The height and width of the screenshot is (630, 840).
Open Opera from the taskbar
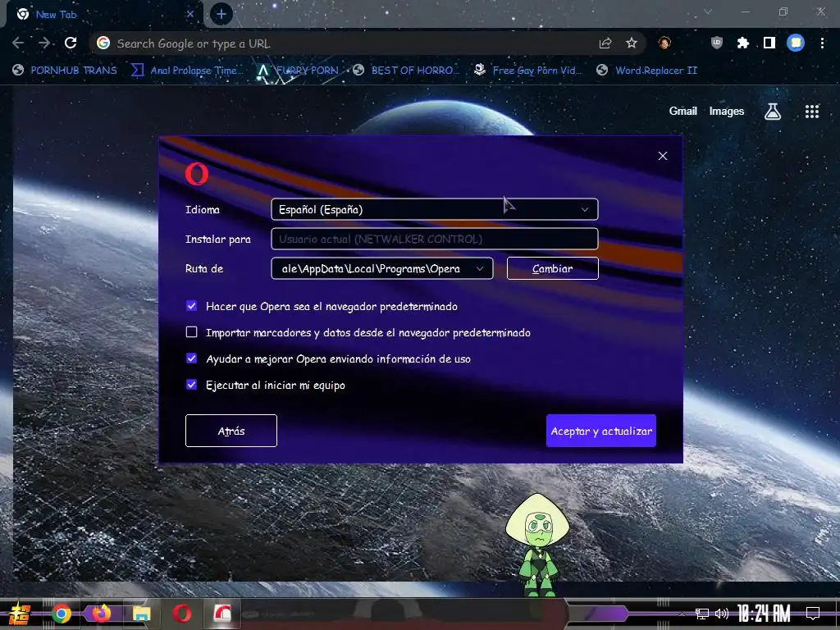pos(182,614)
